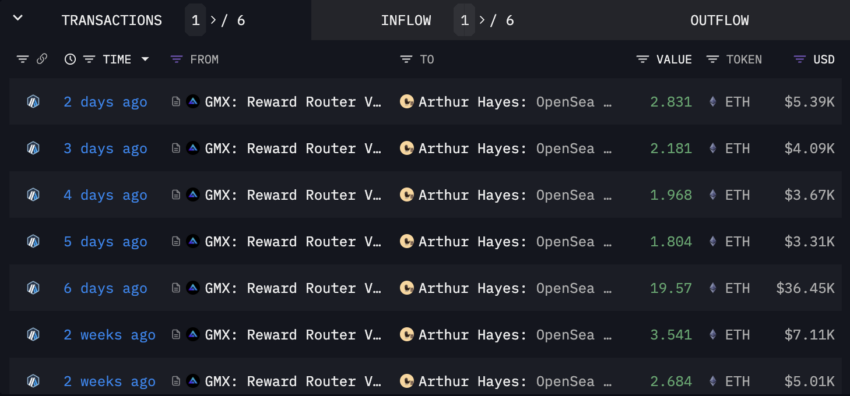Click the document icon in 5 days ago row
The image size is (850, 396).
(x=176, y=242)
